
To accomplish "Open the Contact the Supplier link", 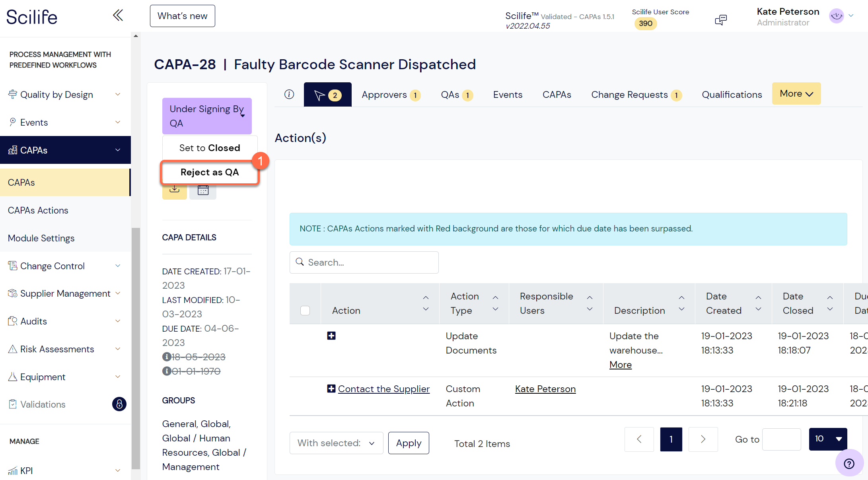I will [x=383, y=389].
